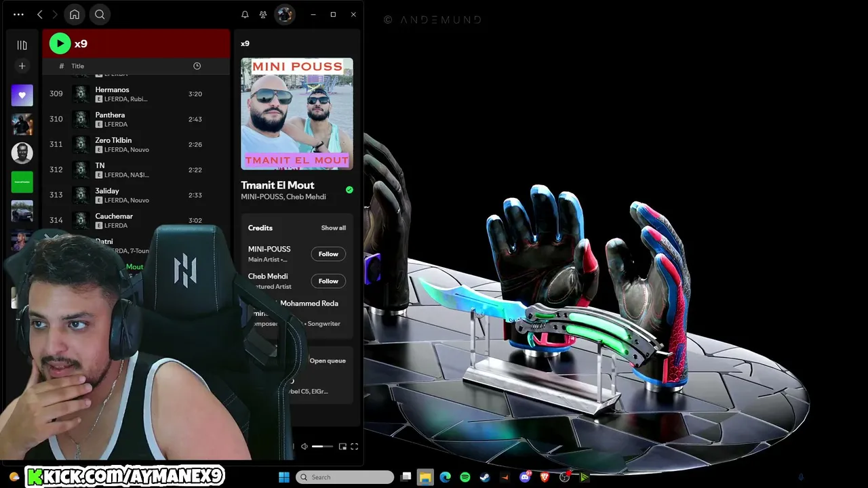Screen dimensions: 868x488
Task: Open Steam from the taskbar
Action: point(485,477)
